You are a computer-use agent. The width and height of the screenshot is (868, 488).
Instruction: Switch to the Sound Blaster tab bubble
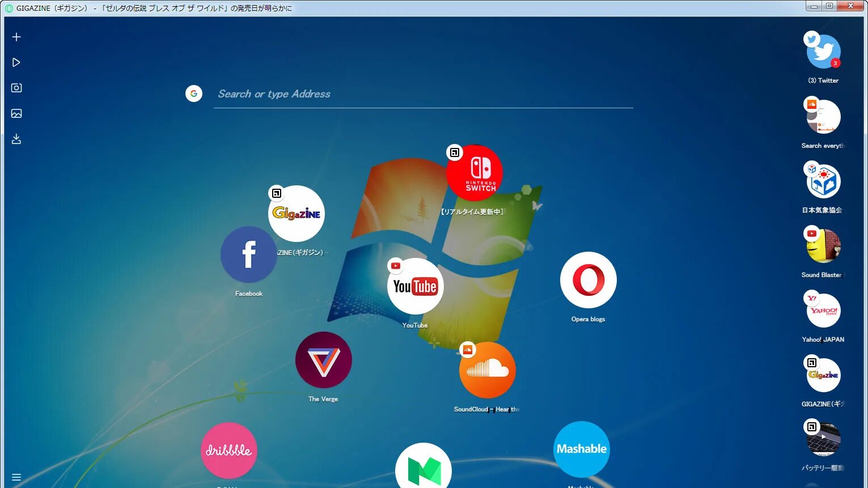click(x=824, y=246)
